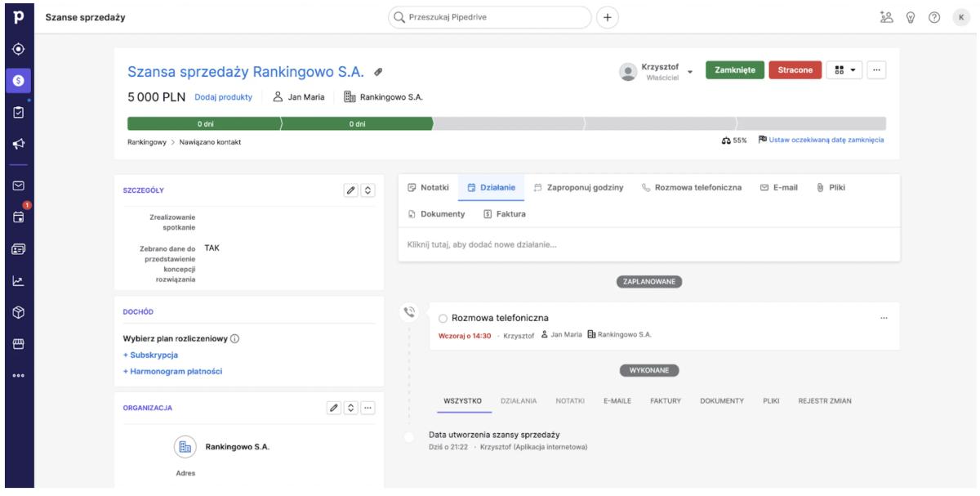Open Deals dollar icon in sidebar
980x496 pixels.
pyautogui.click(x=16, y=80)
